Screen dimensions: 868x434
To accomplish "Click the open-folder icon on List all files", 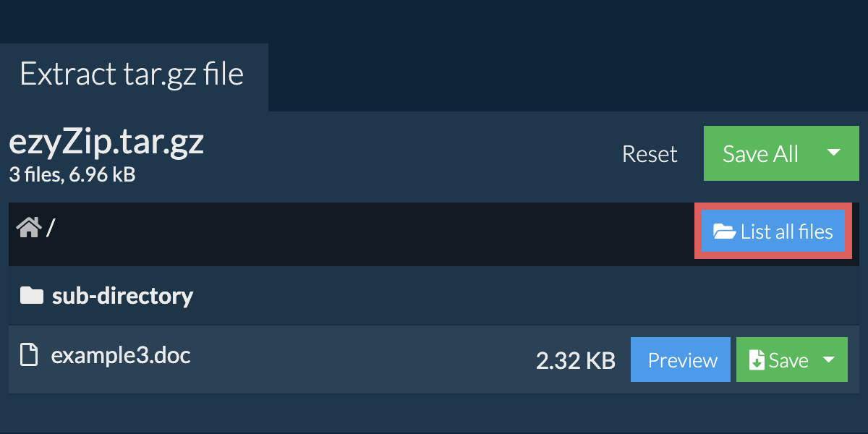I will pyautogui.click(x=724, y=231).
